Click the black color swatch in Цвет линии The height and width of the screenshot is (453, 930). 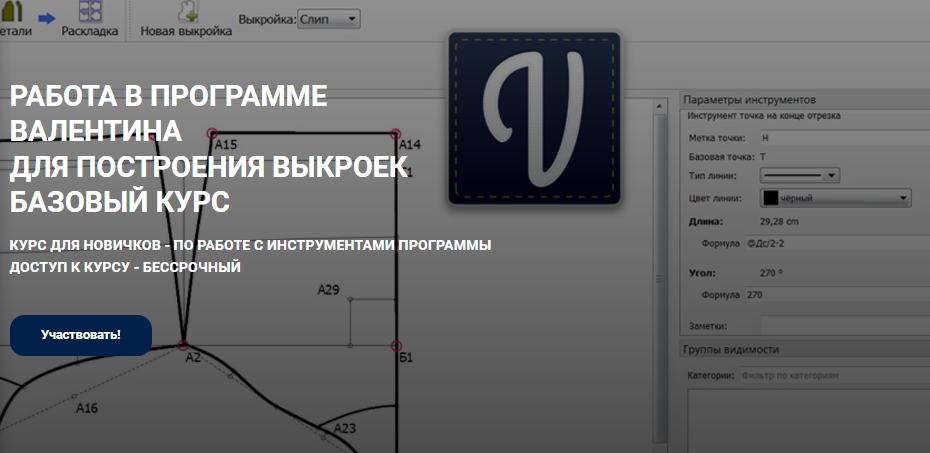tap(770, 198)
